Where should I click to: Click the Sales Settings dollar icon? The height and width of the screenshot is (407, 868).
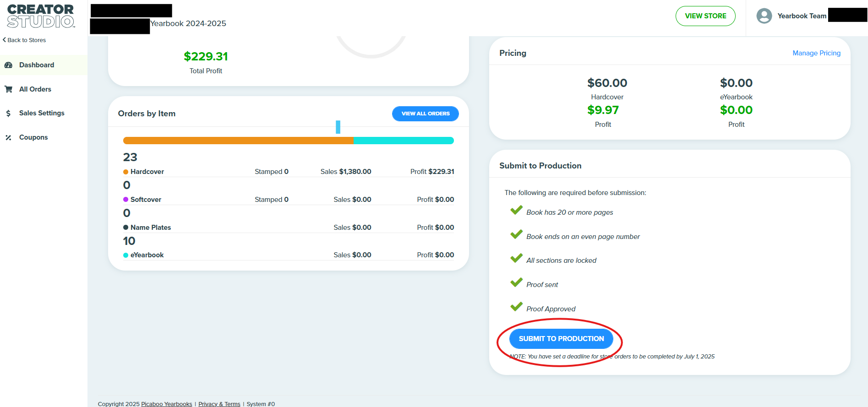(8, 113)
